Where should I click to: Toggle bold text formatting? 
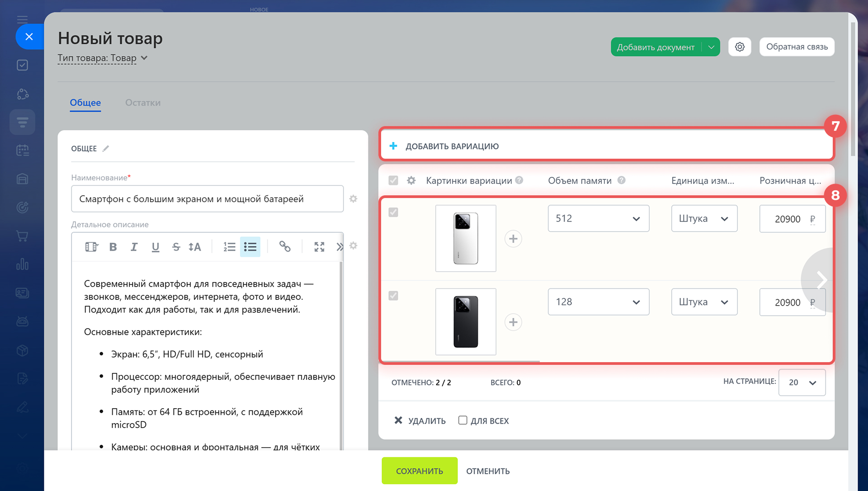[113, 247]
